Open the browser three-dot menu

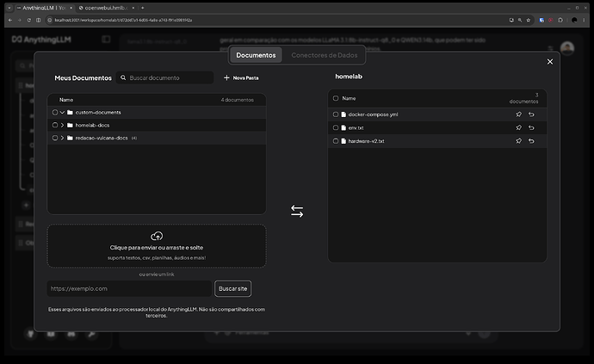click(x=585, y=20)
